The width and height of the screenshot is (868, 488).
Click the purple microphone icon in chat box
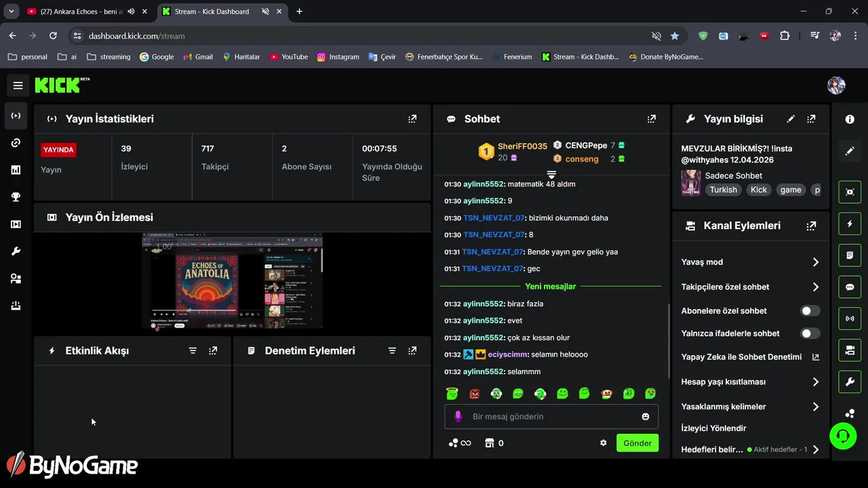click(x=458, y=416)
